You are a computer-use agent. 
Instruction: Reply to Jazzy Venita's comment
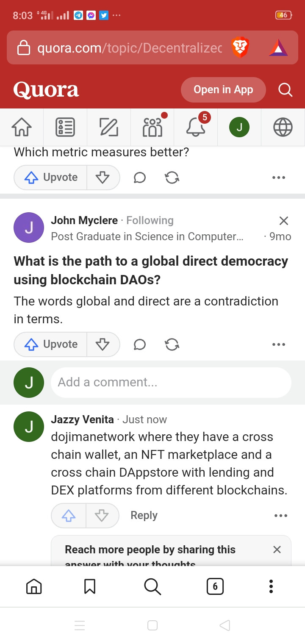(x=144, y=516)
